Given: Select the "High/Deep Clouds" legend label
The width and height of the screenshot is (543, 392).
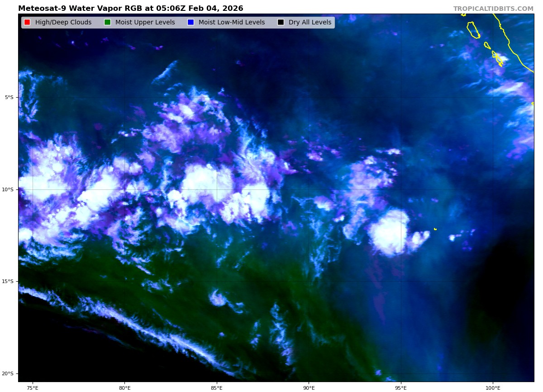Looking at the screenshot, I should pos(63,23).
